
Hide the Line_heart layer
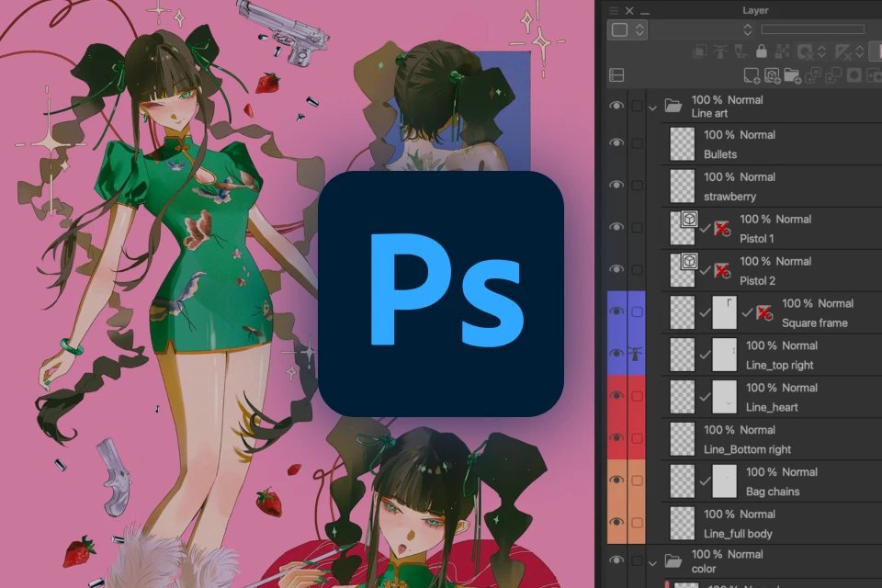616,396
